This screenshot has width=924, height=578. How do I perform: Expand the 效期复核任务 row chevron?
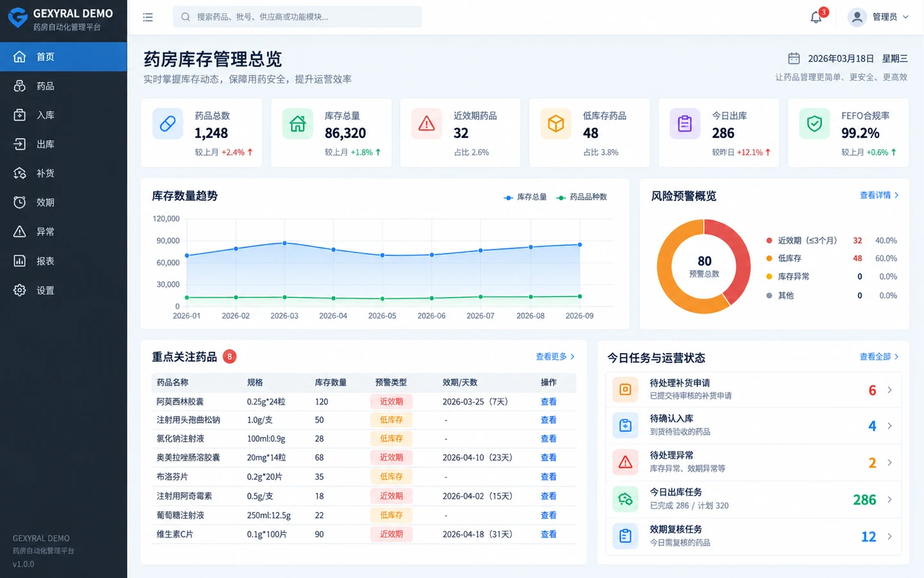(x=889, y=536)
